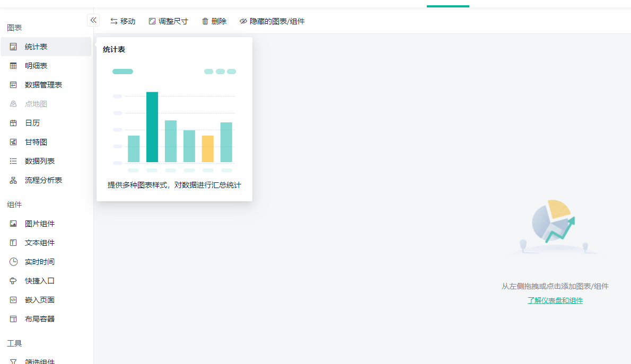
Task: Click the 统计表 chart icon
Action: coord(13,47)
